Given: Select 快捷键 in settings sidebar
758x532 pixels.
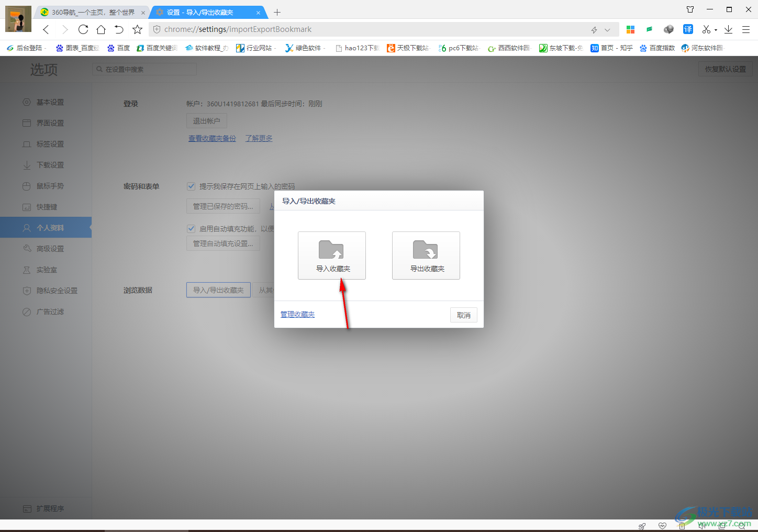Looking at the screenshot, I should pos(46,207).
